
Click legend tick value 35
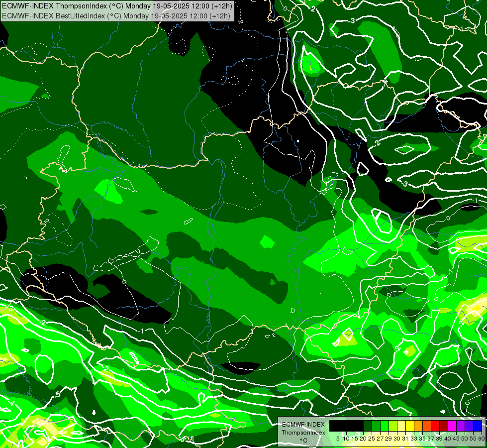[423, 439]
